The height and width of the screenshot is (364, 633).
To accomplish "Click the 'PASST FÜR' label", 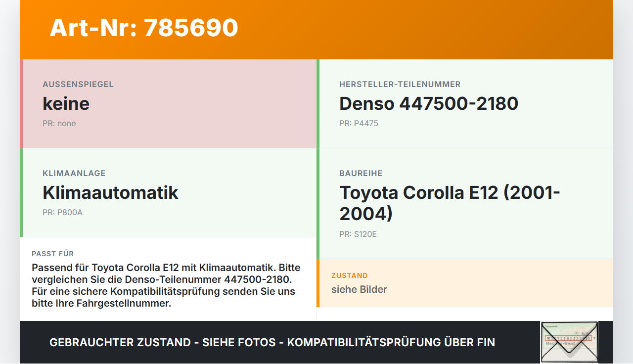I will (x=53, y=254).
